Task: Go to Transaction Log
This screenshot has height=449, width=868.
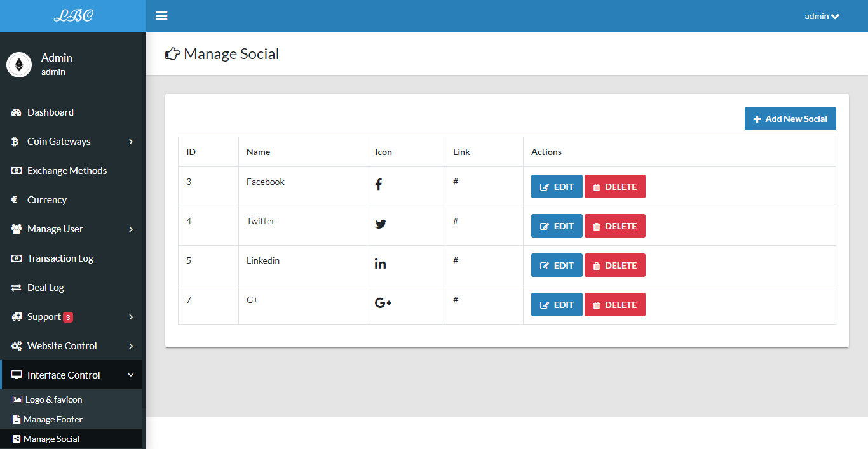Action: pyautogui.click(x=60, y=258)
